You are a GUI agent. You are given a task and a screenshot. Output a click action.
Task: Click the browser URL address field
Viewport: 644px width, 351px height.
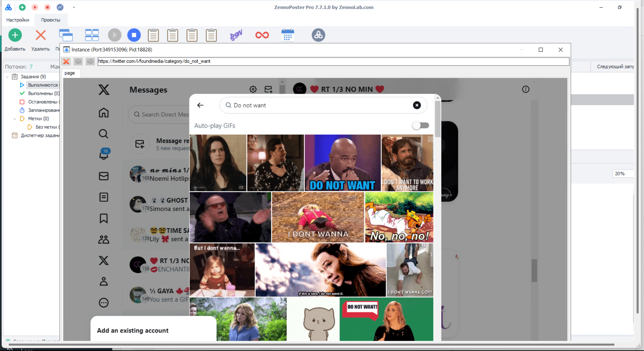333,61
